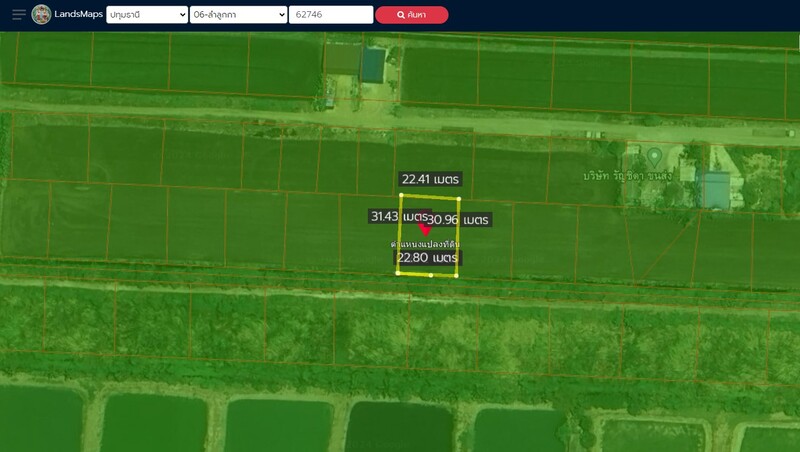The image size is (800, 452).
Task: Open the province dropdown showing ปทุมธานี
Action: pos(147,15)
